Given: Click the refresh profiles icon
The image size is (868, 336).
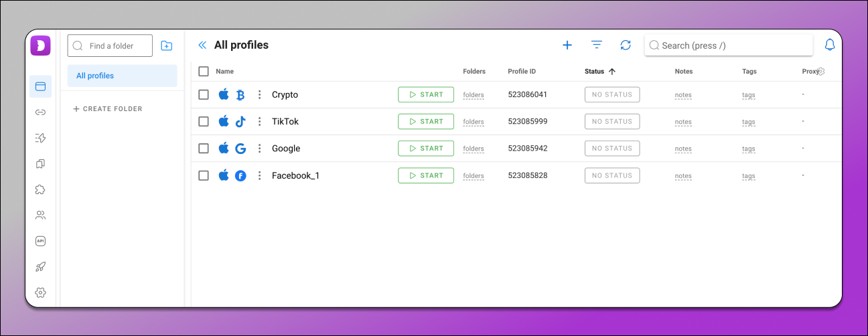Looking at the screenshot, I should 626,45.
